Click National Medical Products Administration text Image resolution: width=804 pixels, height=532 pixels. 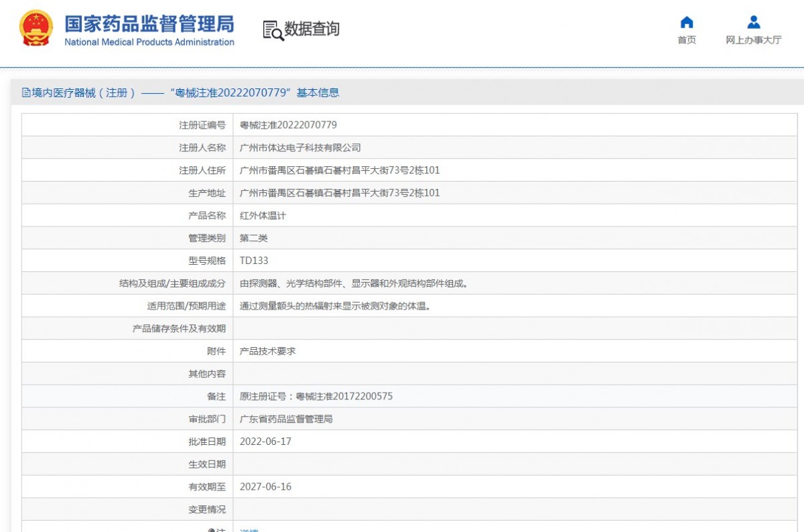pyautogui.click(x=149, y=42)
